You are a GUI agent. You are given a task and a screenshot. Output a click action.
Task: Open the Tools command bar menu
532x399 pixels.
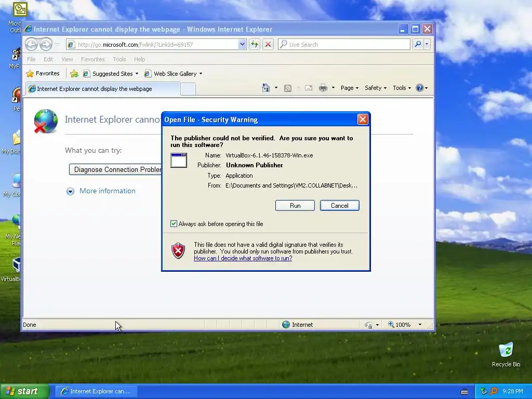tap(402, 88)
